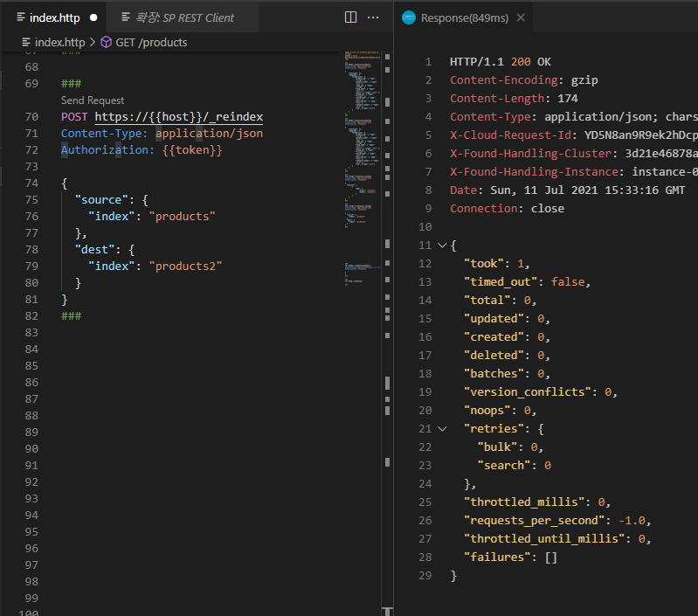
Task: Collapse the JSON body on response line 11
Action: coord(441,246)
